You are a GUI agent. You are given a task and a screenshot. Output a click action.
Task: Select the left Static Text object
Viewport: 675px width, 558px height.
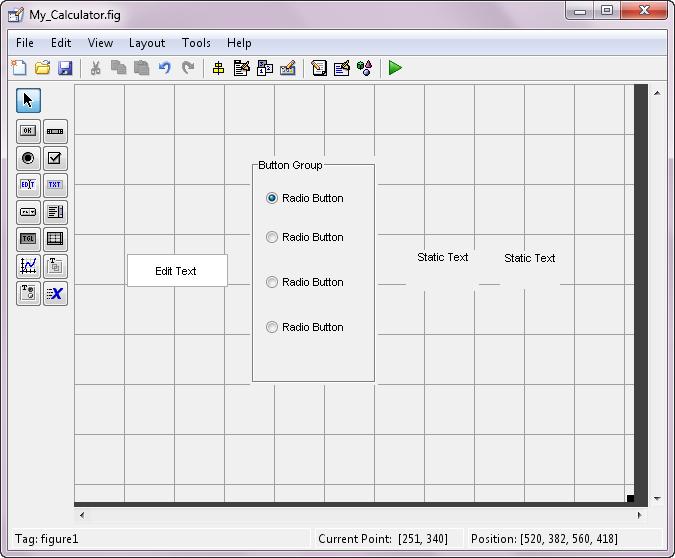click(x=443, y=257)
